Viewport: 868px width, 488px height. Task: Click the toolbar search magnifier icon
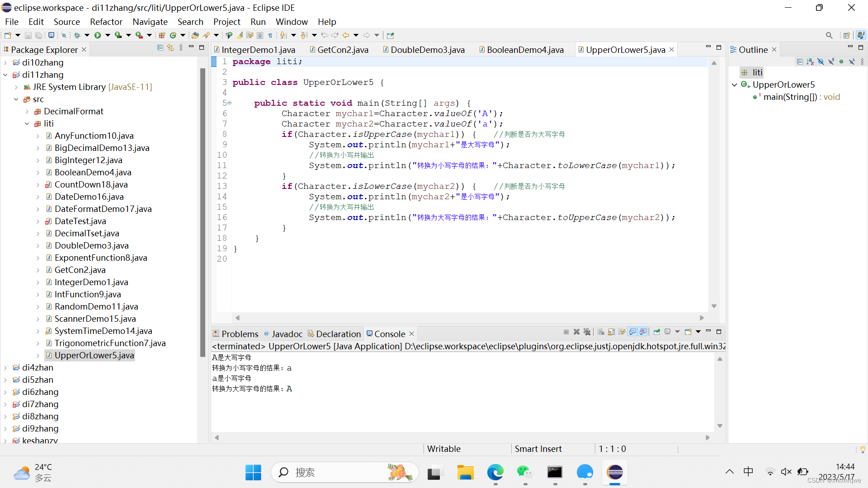pyautogui.click(x=829, y=35)
